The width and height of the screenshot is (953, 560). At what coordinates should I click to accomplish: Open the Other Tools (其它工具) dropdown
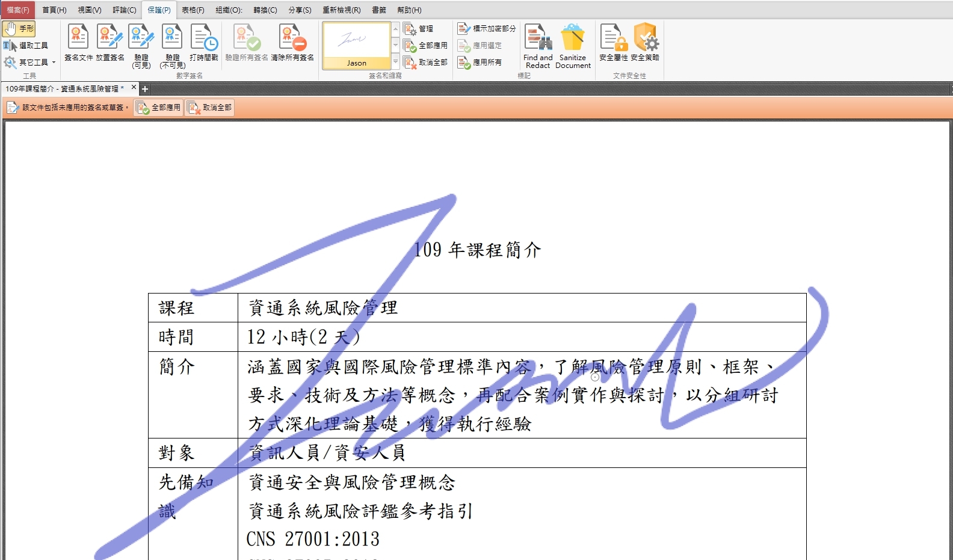pos(29,62)
